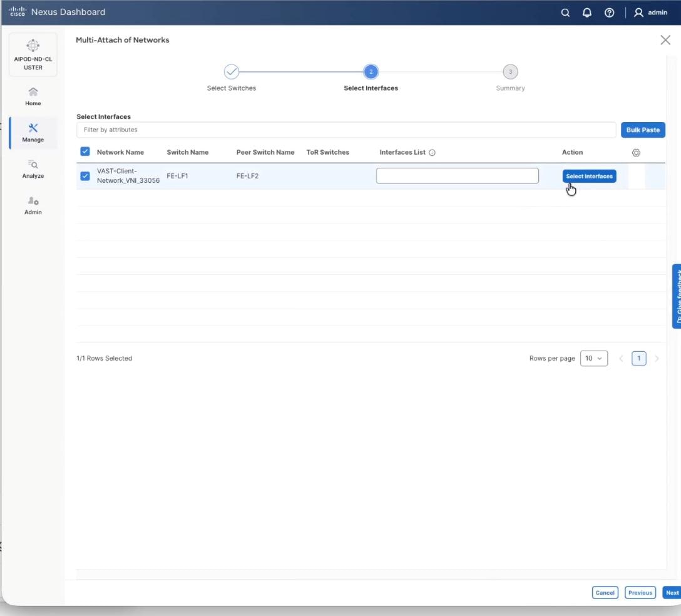The width and height of the screenshot is (681, 616).
Task: Jump to the Summary step 3
Action: click(x=510, y=72)
